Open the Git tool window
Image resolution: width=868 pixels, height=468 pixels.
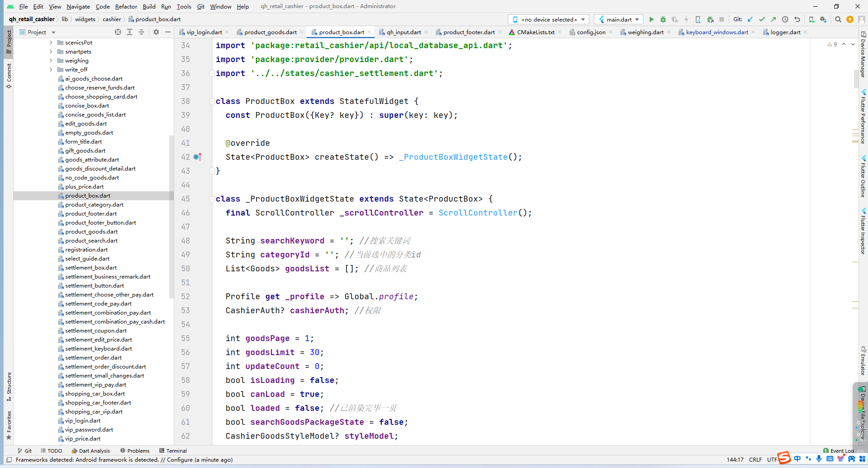pos(24,450)
